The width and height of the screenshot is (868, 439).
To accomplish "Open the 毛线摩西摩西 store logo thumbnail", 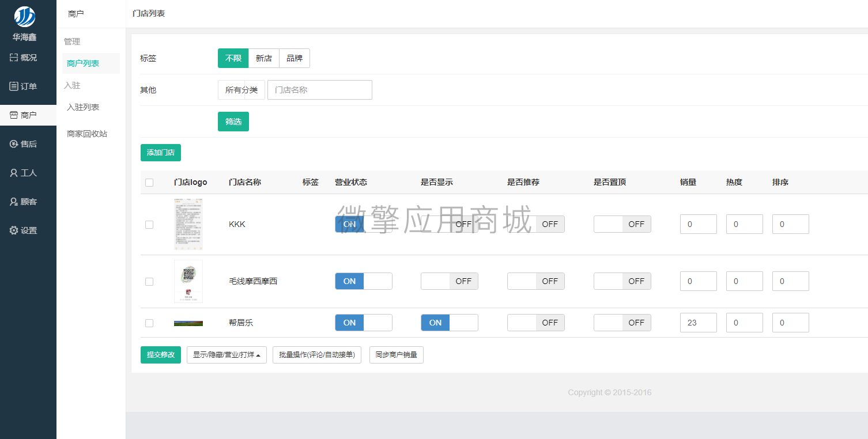I will pyautogui.click(x=188, y=281).
